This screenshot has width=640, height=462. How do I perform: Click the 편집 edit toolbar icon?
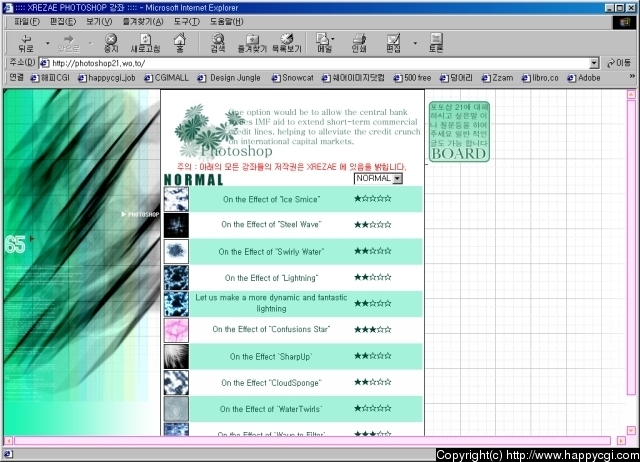tap(393, 43)
